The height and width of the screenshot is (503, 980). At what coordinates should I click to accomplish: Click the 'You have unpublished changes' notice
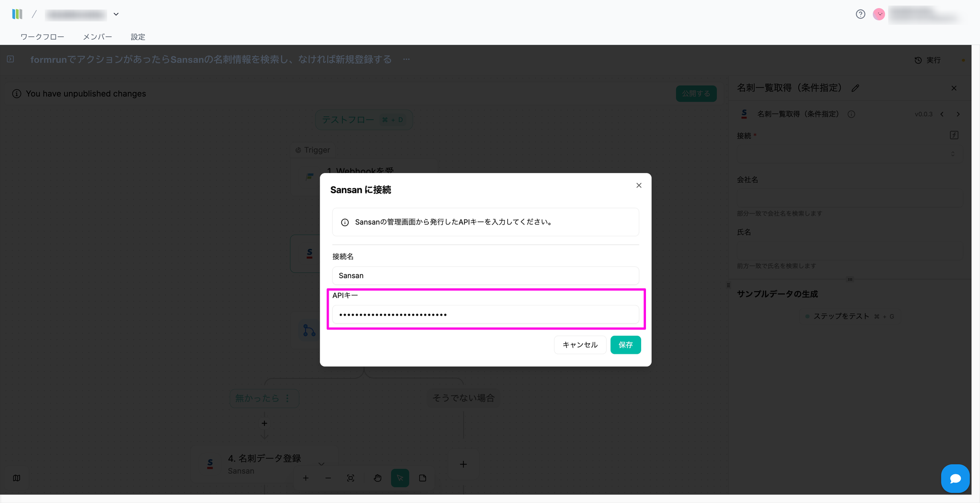click(x=86, y=94)
